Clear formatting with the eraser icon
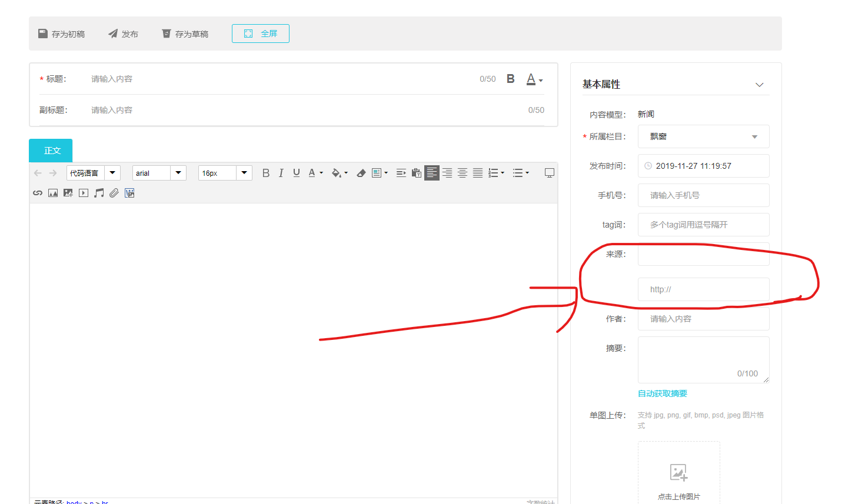 (x=361, y=173)
